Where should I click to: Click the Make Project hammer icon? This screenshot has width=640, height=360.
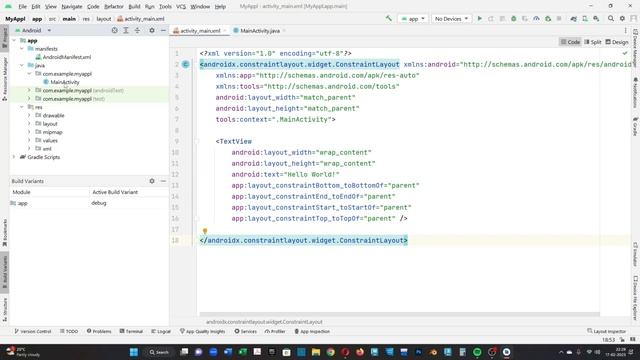[x=389, y=19]
